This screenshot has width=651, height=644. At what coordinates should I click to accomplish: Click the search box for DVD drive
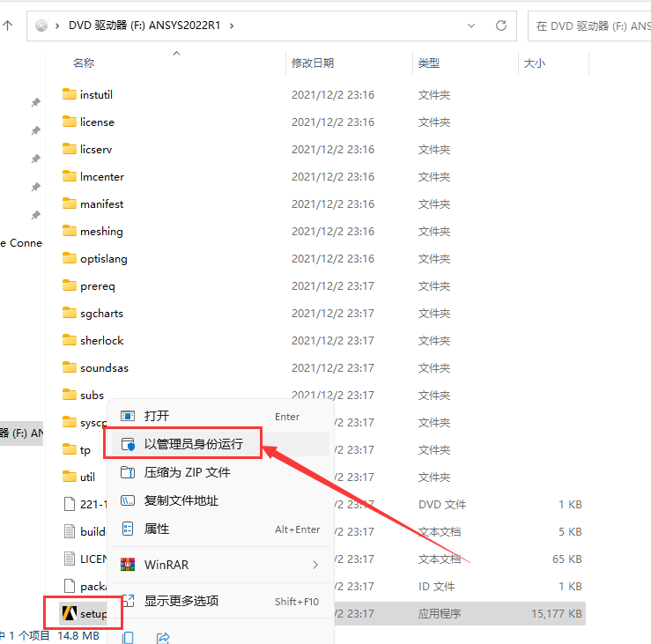[x=591, y=26]
